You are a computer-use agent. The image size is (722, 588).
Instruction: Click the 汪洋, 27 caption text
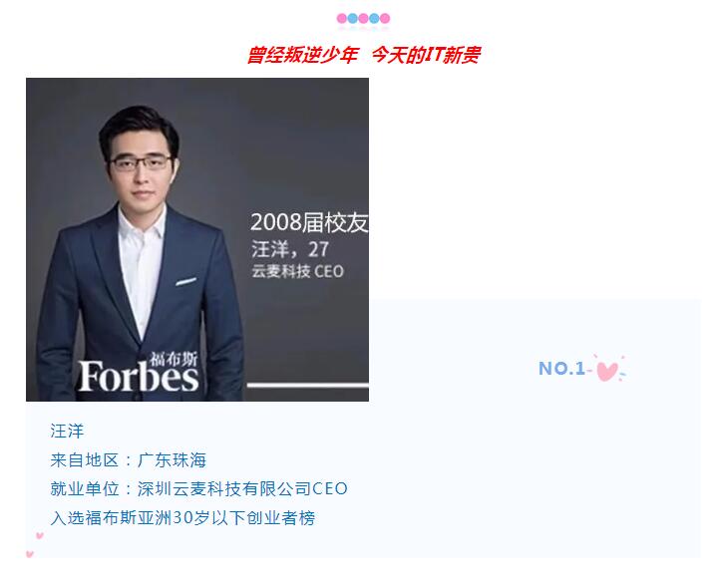pyautogui.click(x=289, y=249)
